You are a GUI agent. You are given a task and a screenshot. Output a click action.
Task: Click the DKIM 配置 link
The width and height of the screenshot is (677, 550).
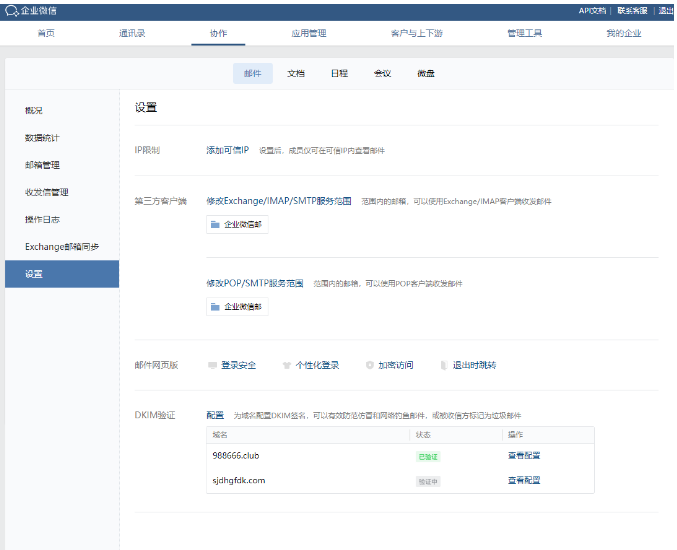pyautogui.click(x=215, y=415)
